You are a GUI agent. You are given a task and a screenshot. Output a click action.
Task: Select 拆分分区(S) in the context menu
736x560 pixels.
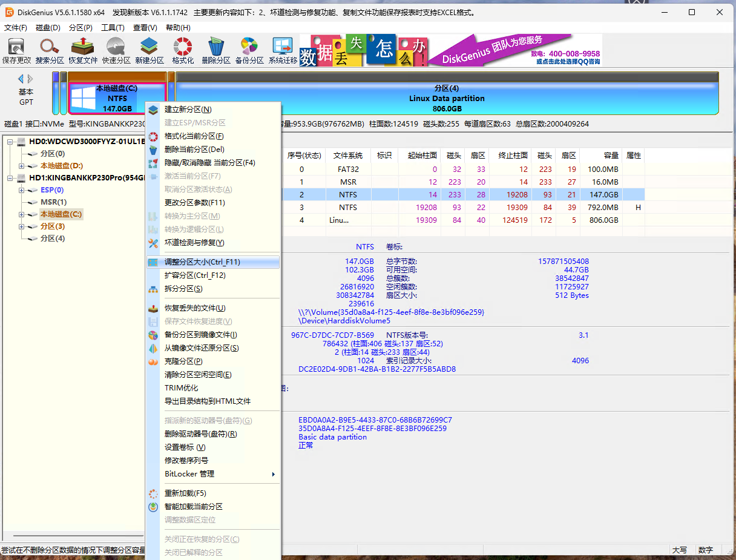click(x=183, y=289)
